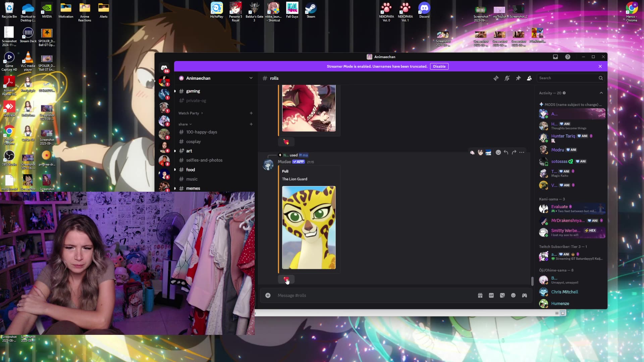Screen dimensions: 644x362
Task: Switch to the #cosplay channel
Action: [x=193, y=141]
